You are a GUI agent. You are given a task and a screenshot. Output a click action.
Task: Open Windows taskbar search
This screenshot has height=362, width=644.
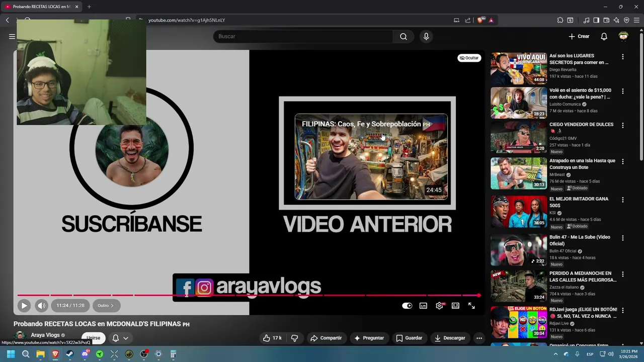26,354
